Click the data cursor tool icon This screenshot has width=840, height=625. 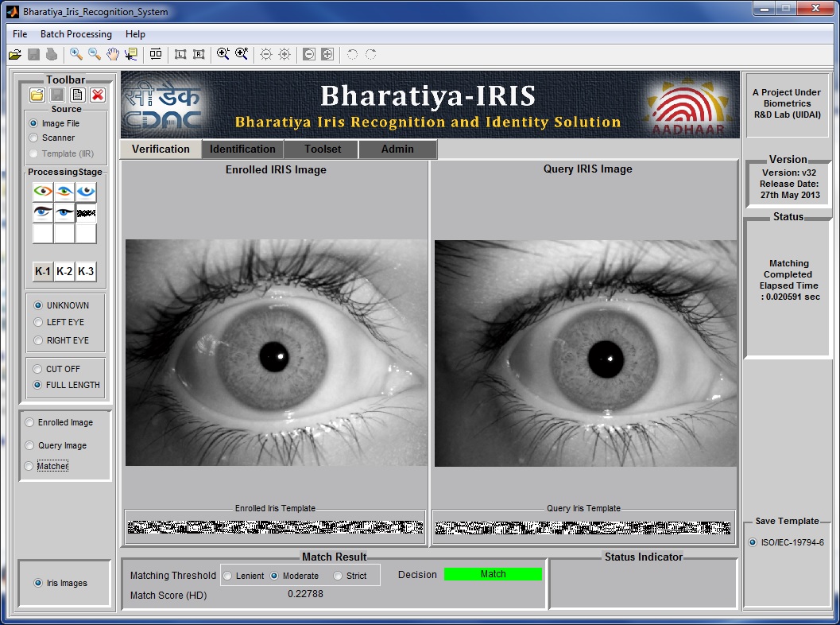click(x=131, y=54)
